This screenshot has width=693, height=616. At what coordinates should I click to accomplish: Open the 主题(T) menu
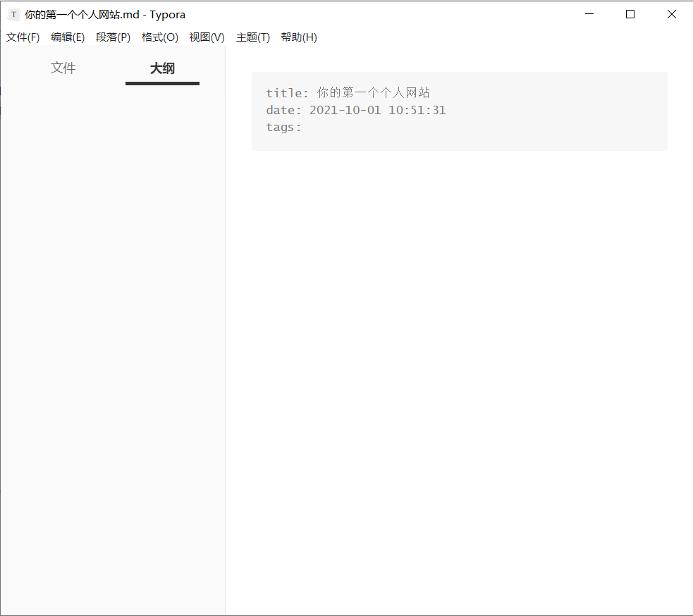(x=252, y=37)
